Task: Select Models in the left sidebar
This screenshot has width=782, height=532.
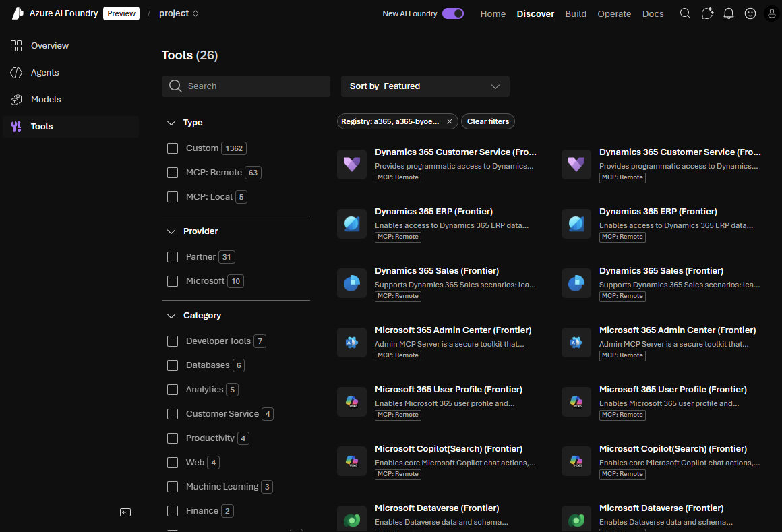Action: coord(46,99)
